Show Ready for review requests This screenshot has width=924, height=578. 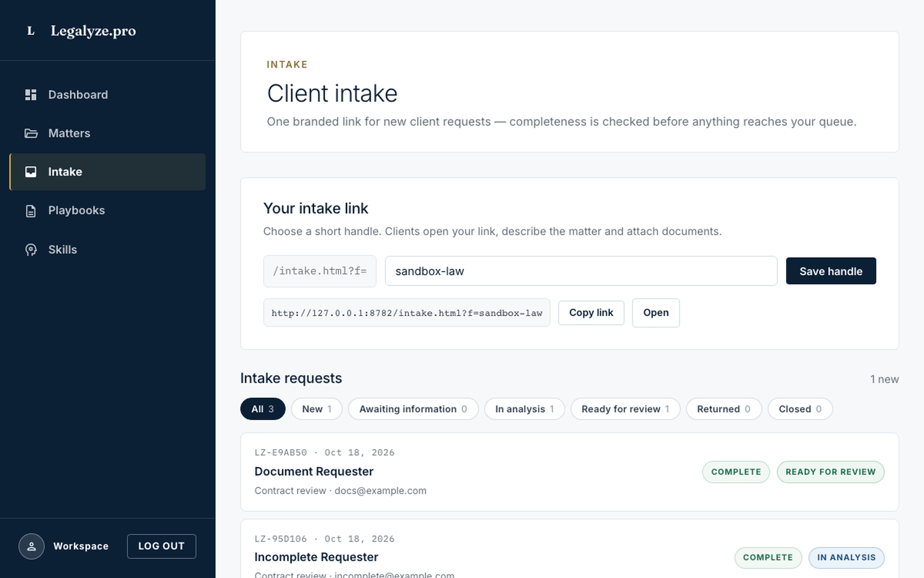pos(625,409)
